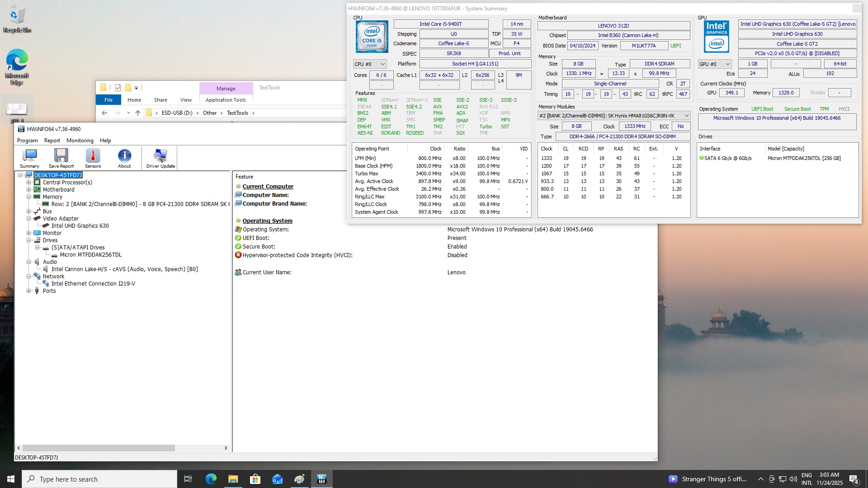Screen dimensions: 868x488
Task: Collapse the Memory tree node
Action: point(28,197)
